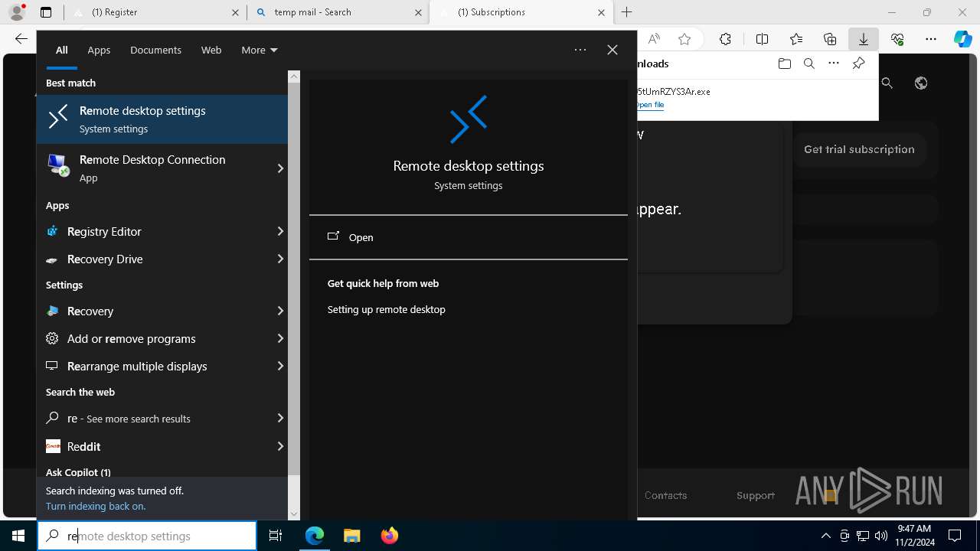Search downloads in Downloads panel
Screen dimensions: 980x551
808,64
